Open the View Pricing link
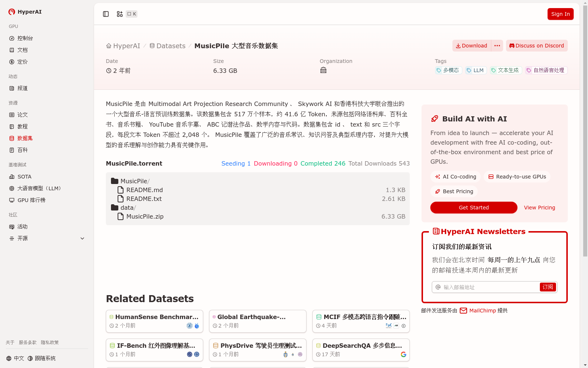Screen dimensions: 588x368 539,208
